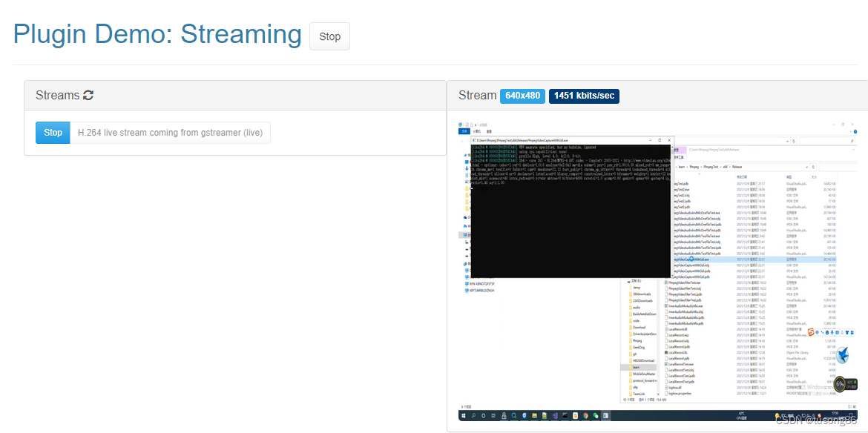
Task: Click the circular CPU usage widget
Action: [x=841, y=384]
